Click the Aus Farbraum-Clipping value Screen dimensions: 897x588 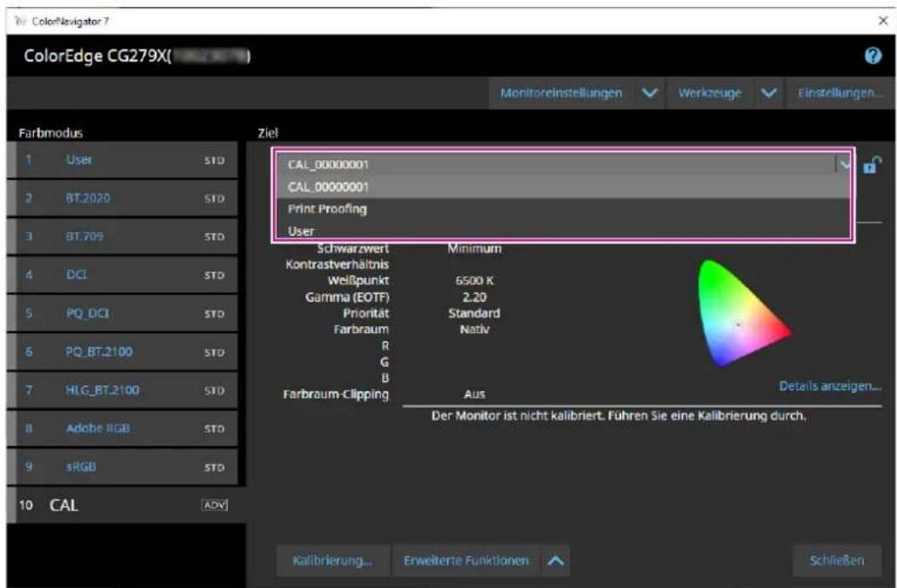474,394
